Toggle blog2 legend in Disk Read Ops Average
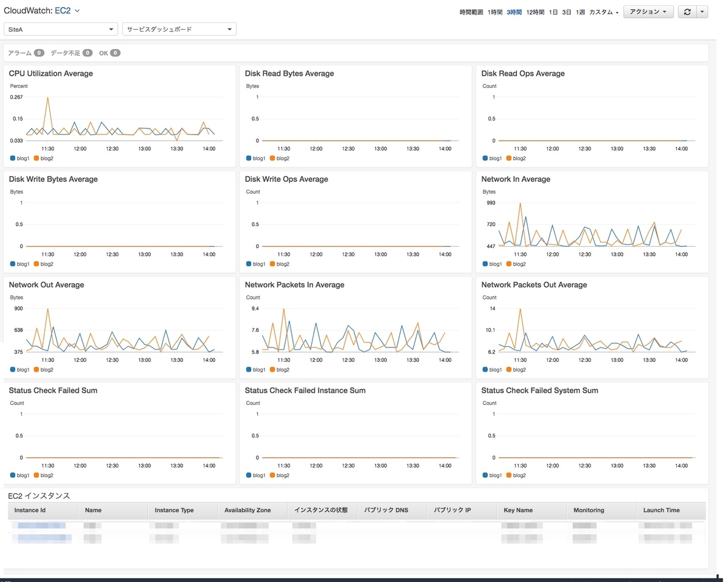This screenshot has width=728, height=582. (516, 158)
